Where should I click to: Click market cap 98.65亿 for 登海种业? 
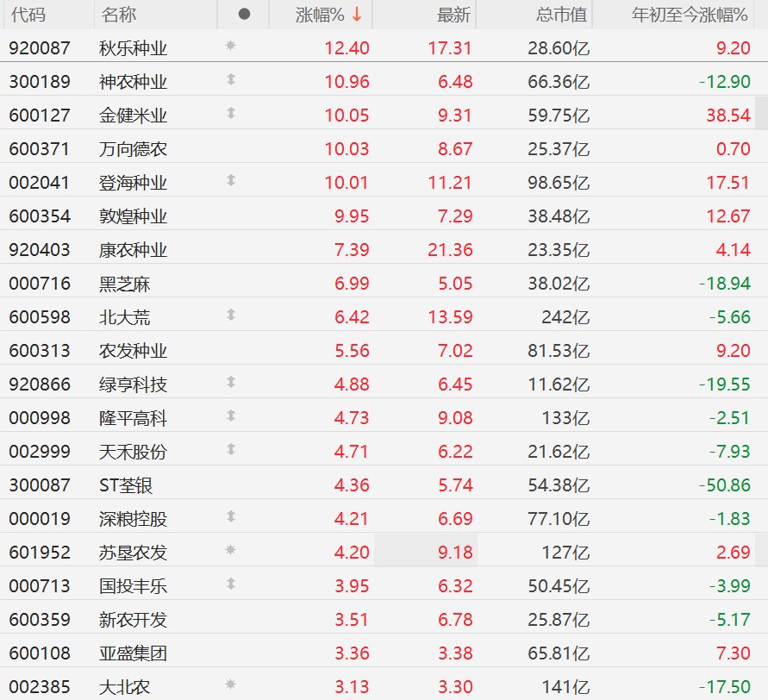tap(559, 183)
